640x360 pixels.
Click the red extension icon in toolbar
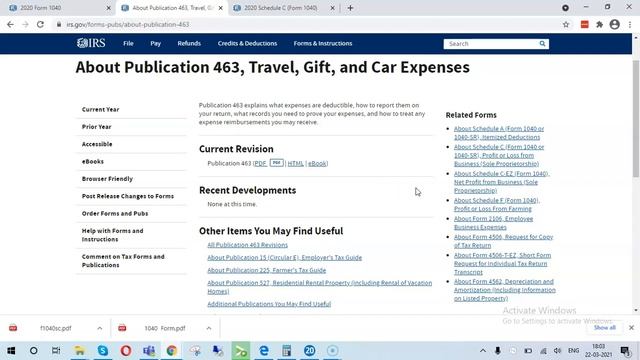(584, 24)
